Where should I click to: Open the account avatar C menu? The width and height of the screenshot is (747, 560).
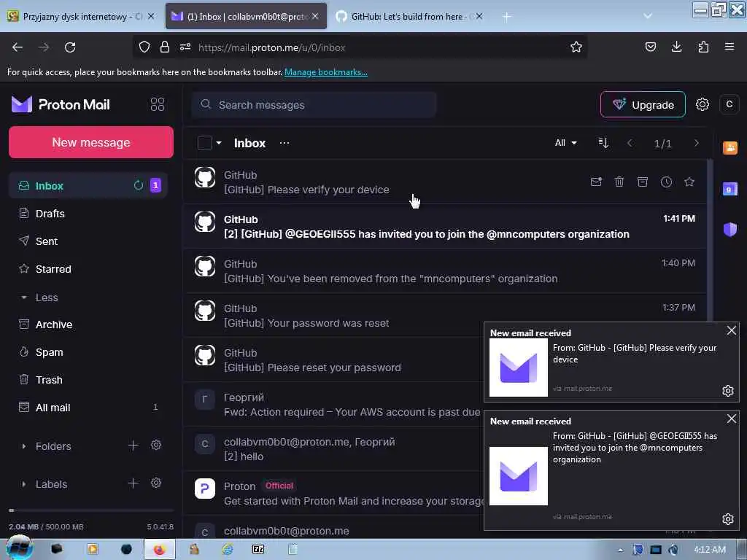click(729, 104)
